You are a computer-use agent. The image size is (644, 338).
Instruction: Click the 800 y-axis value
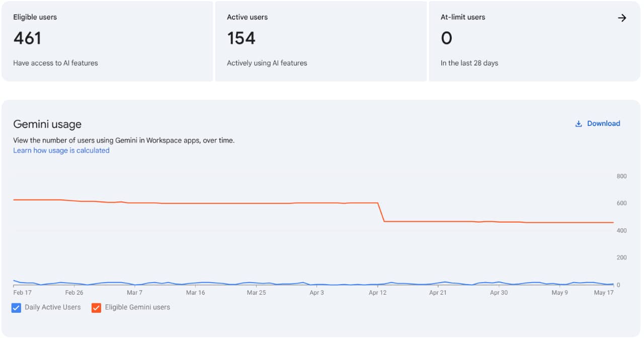point(621,176)
